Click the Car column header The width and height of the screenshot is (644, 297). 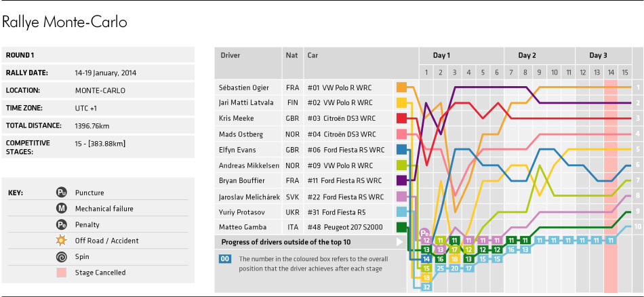coord(313,55)
